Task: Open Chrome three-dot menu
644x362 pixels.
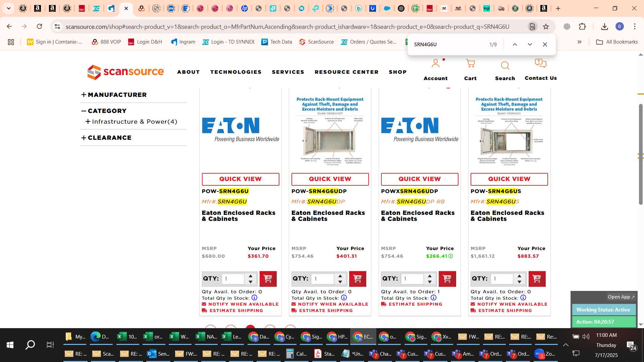Action: (x=635, y=26)
